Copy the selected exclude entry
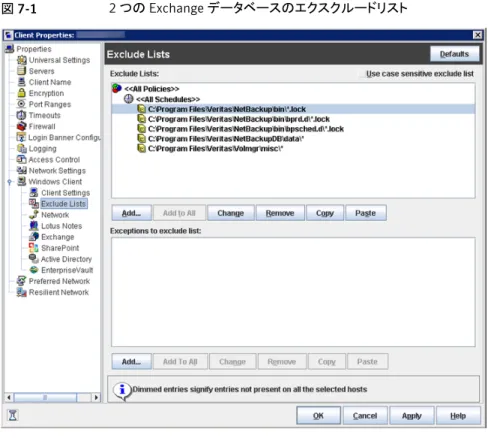The width and height of the screenshot is (488, 438). pyautogui.click(x=325, y=213)
